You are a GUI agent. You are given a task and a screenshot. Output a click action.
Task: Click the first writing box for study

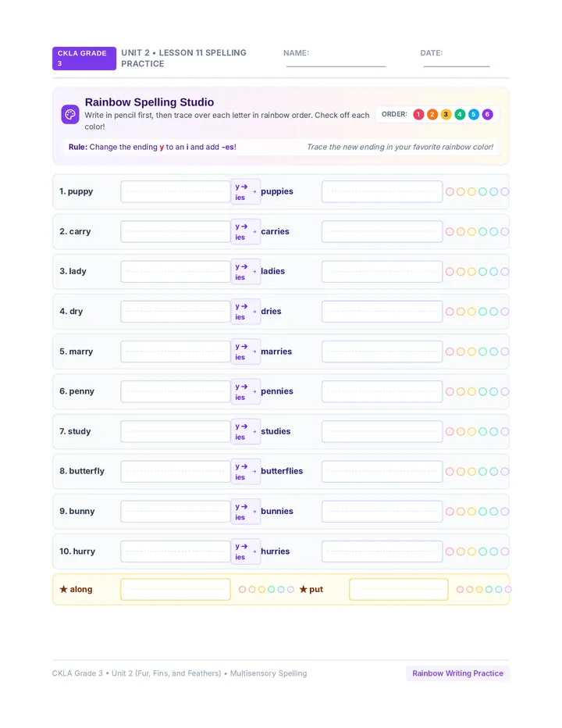coord(176,431)
